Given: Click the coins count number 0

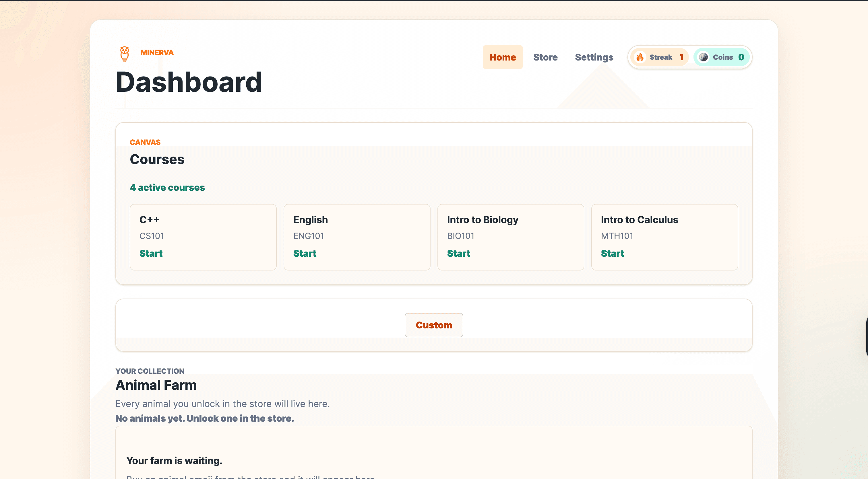Looking at the screenshot, I should click(x=741, y=57).
